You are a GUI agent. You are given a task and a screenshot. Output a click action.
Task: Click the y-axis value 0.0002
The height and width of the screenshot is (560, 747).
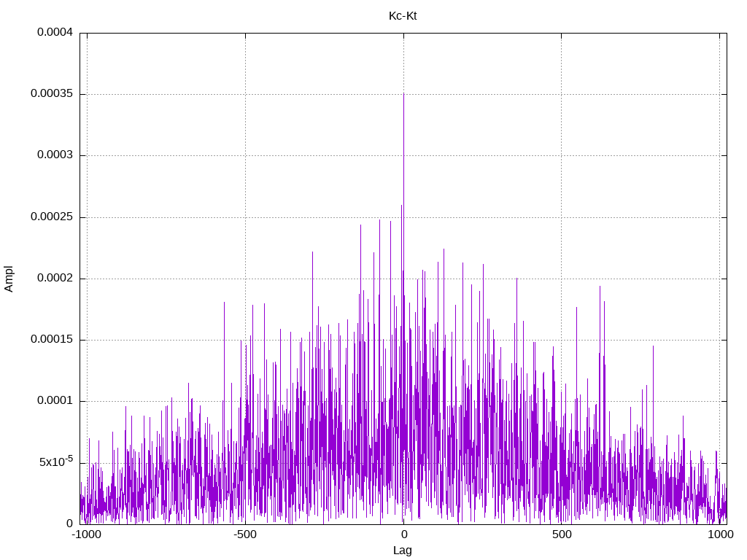[55, 278]
